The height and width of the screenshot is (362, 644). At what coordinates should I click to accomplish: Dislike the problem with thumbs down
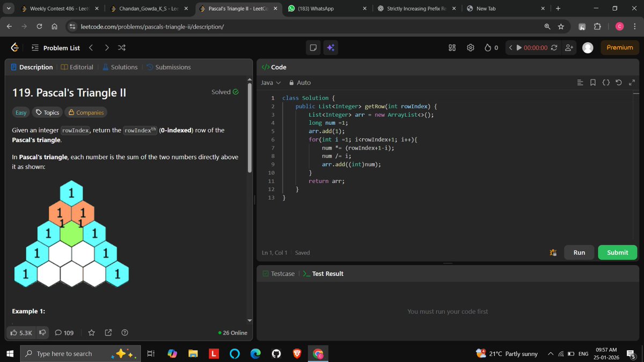pos(43,333)
